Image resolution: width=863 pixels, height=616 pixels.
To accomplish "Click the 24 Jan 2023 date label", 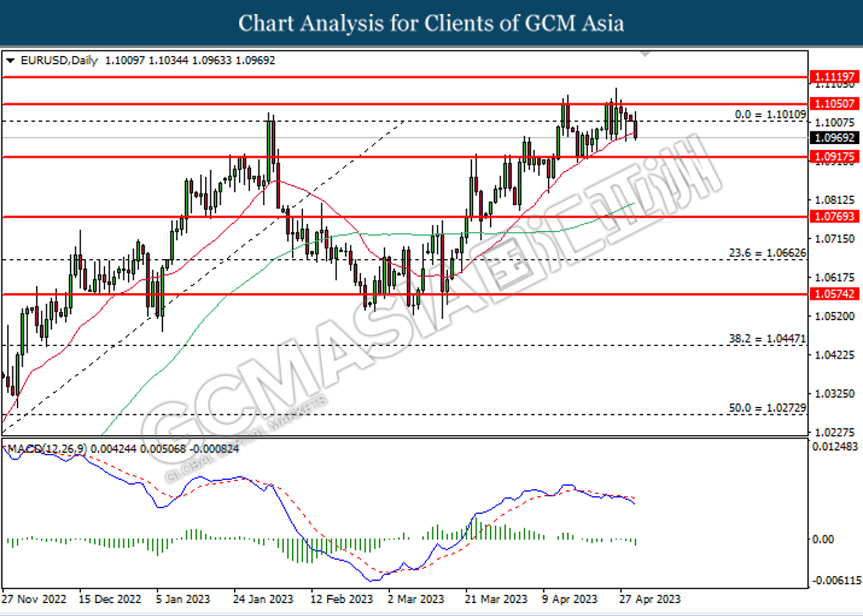I will pos(263,599).
